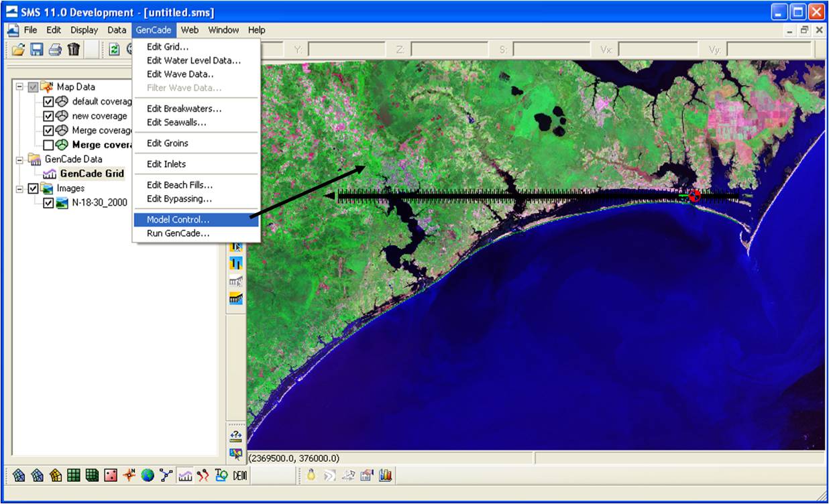Uncheck the default coverage checkbox

(x=48, y=102)
